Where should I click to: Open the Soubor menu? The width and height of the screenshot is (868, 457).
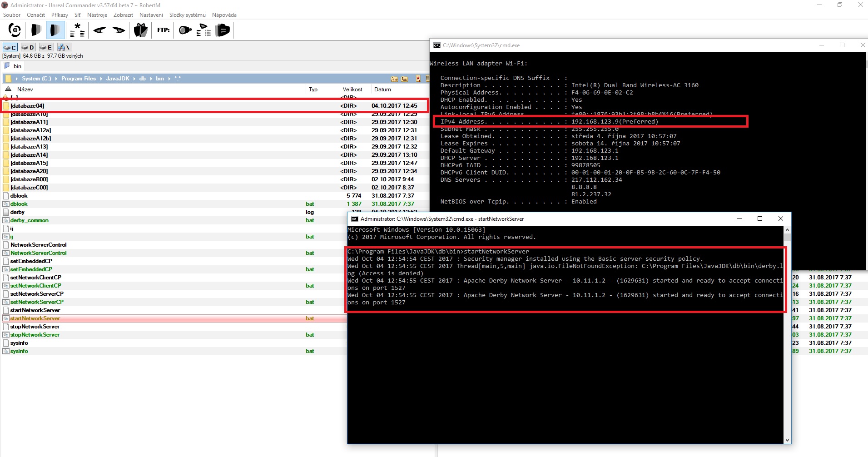[12, 15]
